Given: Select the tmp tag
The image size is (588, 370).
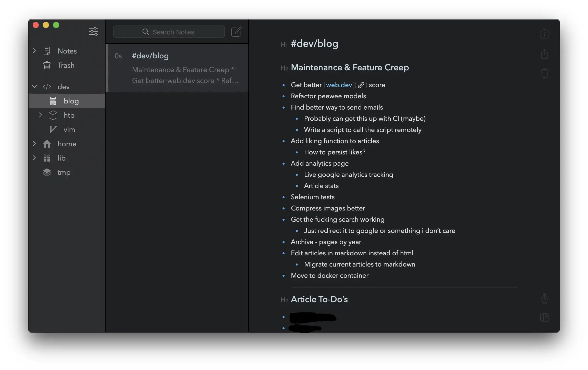Looking at the screenshot, I should coord(64,172).
